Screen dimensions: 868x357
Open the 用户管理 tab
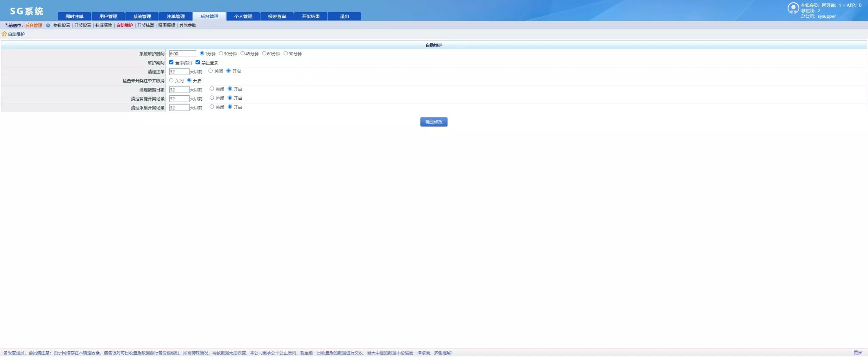pyautogui.click(x=108, y=16)
